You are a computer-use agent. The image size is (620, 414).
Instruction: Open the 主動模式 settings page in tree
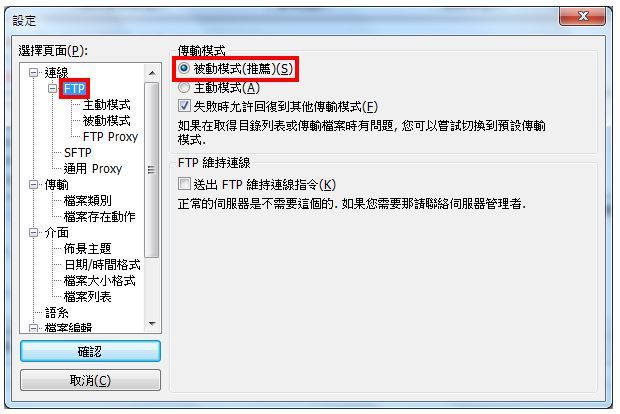[x=106, y=105]
